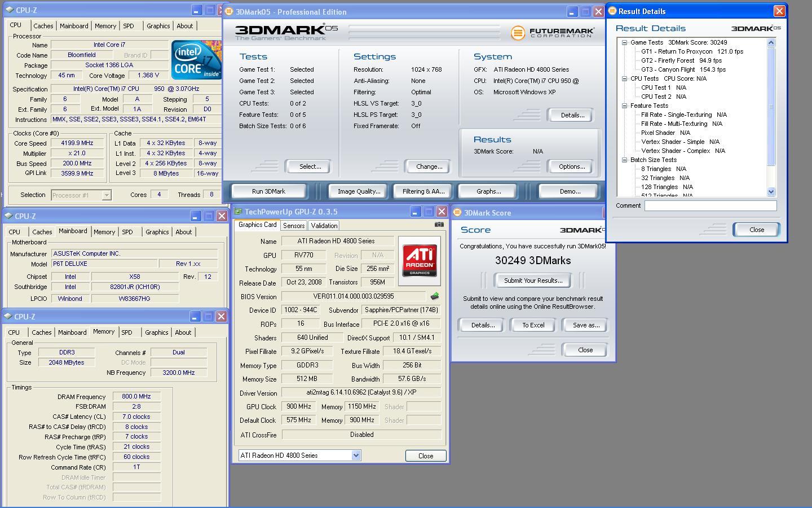Select Vertex Shader - Complex row
The height and width of the screenshot is (508, 812).
[683, 151]
